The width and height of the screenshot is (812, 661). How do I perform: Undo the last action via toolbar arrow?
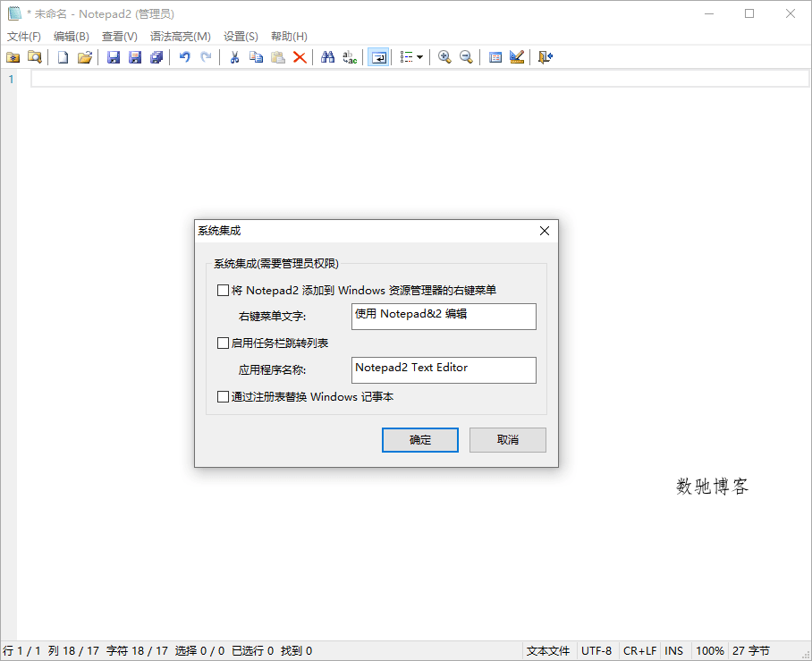[x=185, y=57]
